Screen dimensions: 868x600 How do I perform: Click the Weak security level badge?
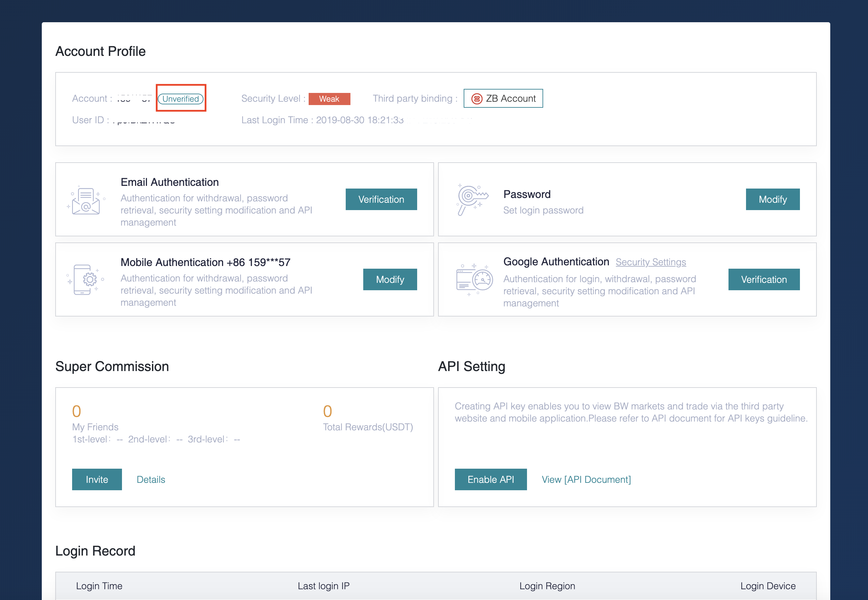[329, 99]
